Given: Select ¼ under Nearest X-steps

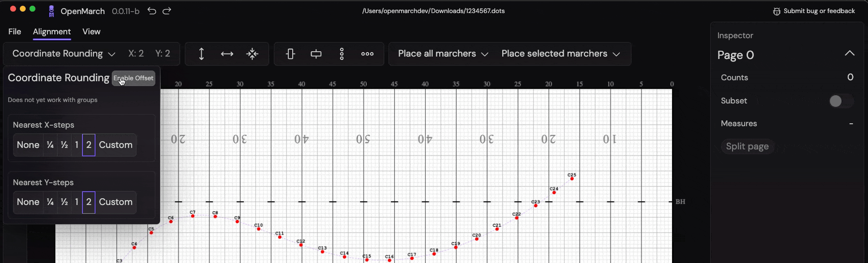Looking at the screenshot, I should [x=50, y=145].
